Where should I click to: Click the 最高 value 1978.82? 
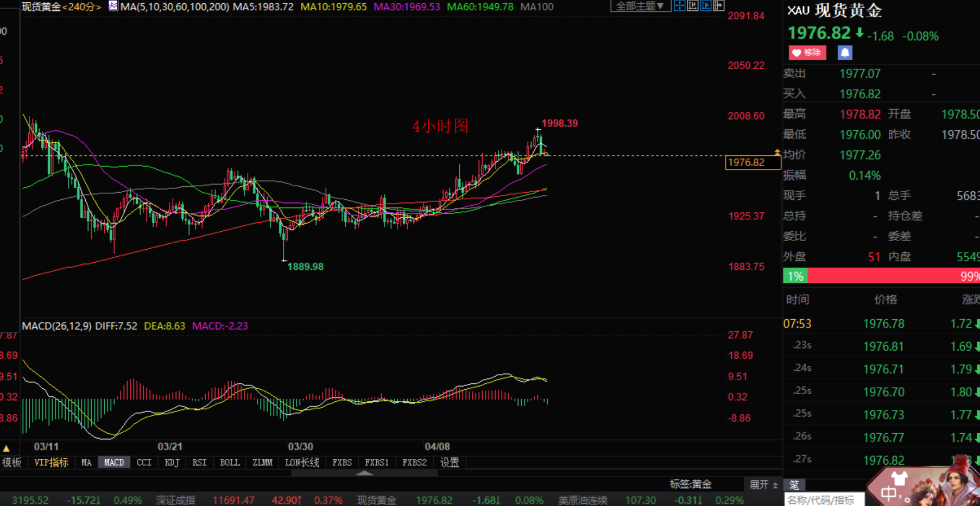click(x=860, y=114)
